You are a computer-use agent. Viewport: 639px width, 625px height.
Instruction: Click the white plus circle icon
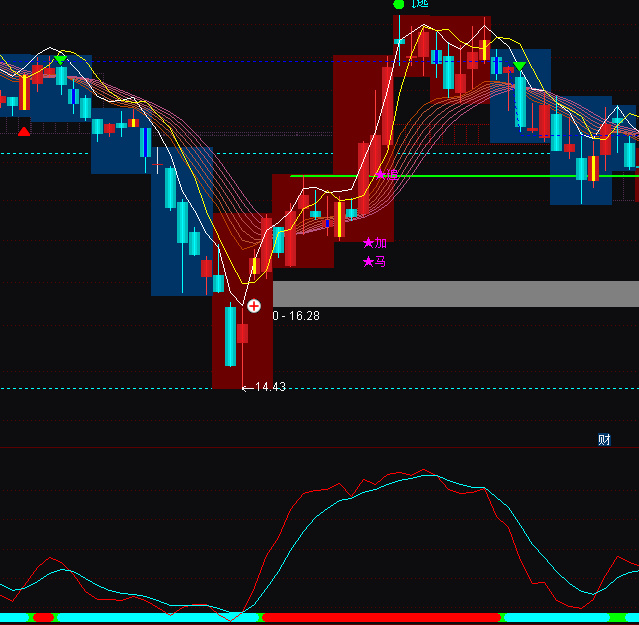[x=254, y=306]
